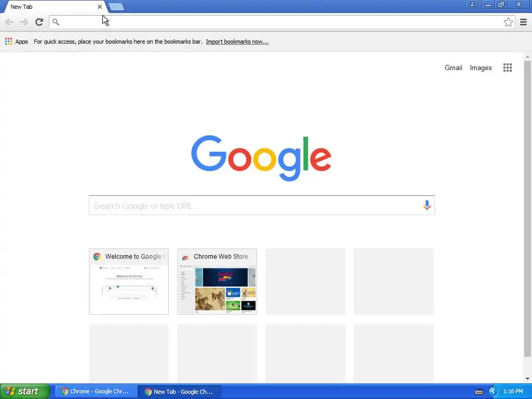Click the Google logo

click(x=261, y=158)
